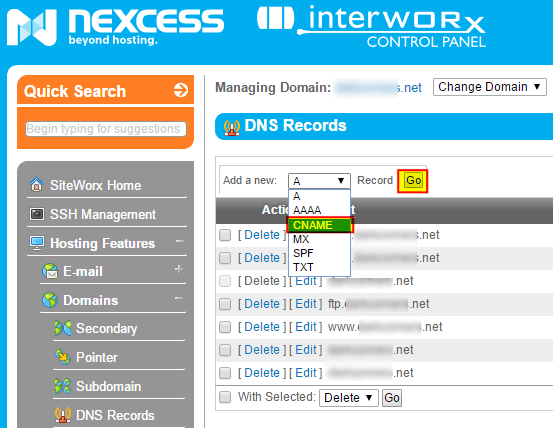Click the Quick Search arrow icon

coord(181,90)
